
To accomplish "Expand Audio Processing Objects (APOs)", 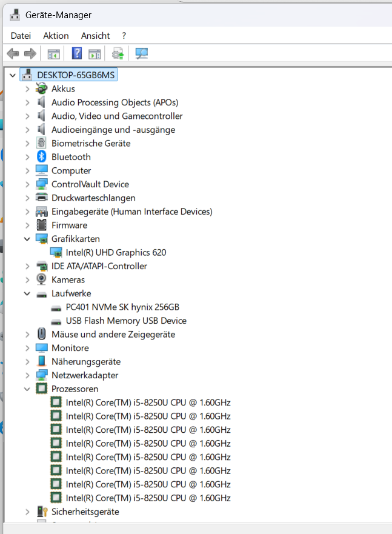I will (x=27, y=102).
